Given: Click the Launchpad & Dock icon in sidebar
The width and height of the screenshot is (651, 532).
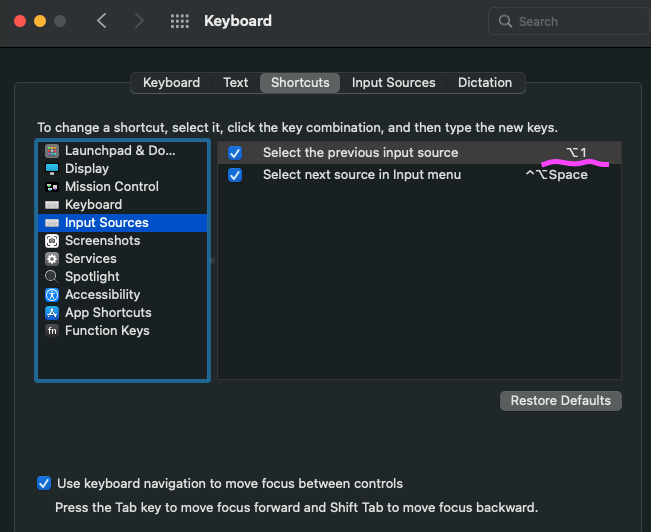Looking at the screenshot, I should coord(52,151).
